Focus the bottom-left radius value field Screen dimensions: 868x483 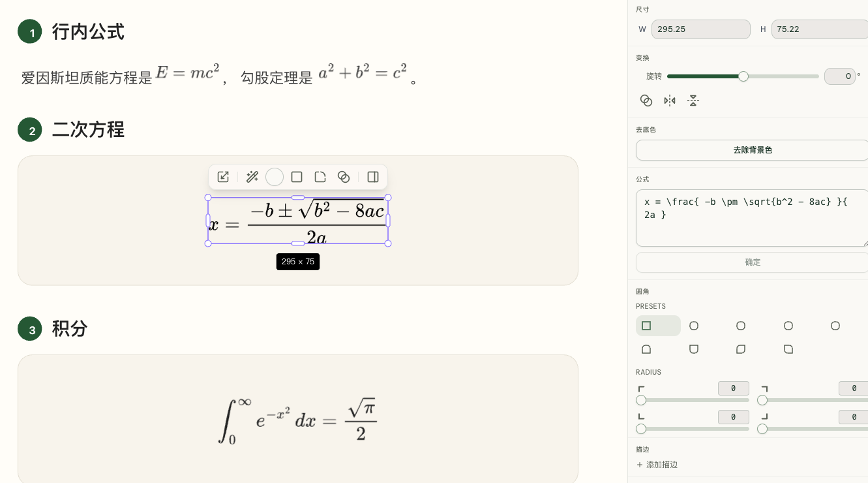click(734, 416)
